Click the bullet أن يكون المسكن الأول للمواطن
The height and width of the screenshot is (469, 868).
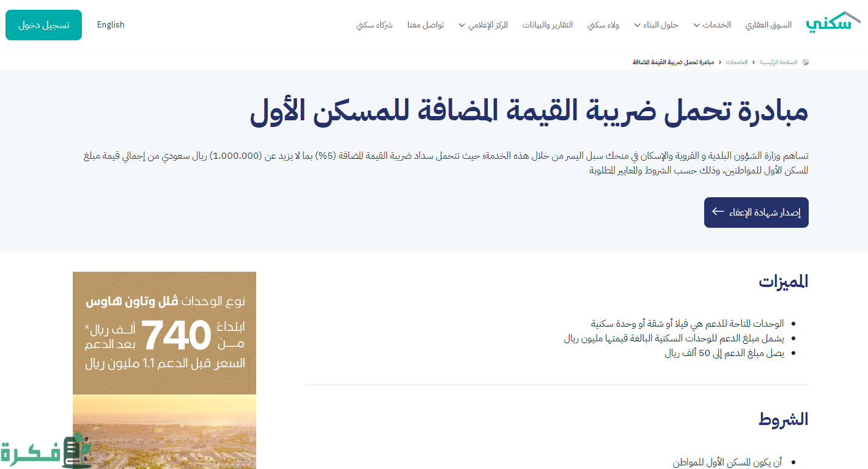(727, 462)
